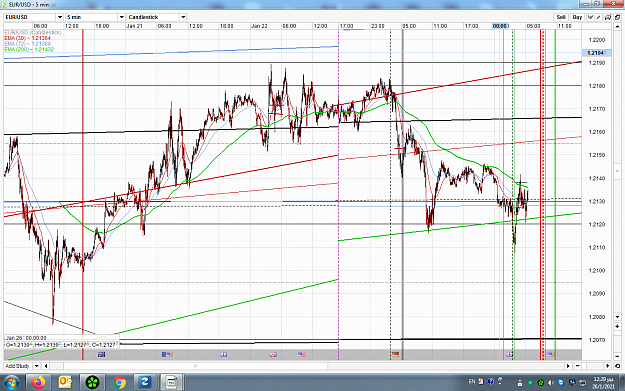Click the EMA (30) legend label

28,38
